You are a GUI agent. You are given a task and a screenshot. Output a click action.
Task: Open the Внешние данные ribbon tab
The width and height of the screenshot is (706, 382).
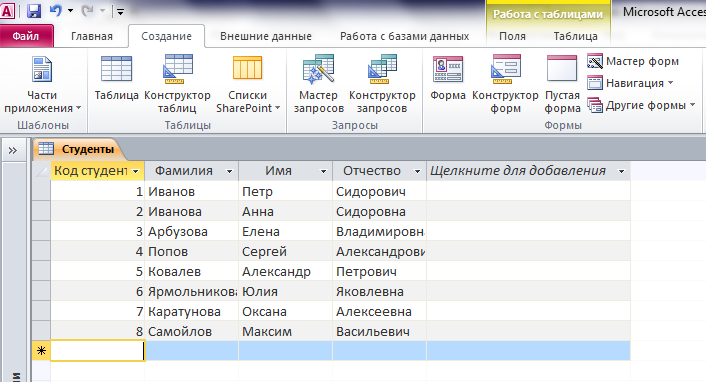click(x=266, y=36)
